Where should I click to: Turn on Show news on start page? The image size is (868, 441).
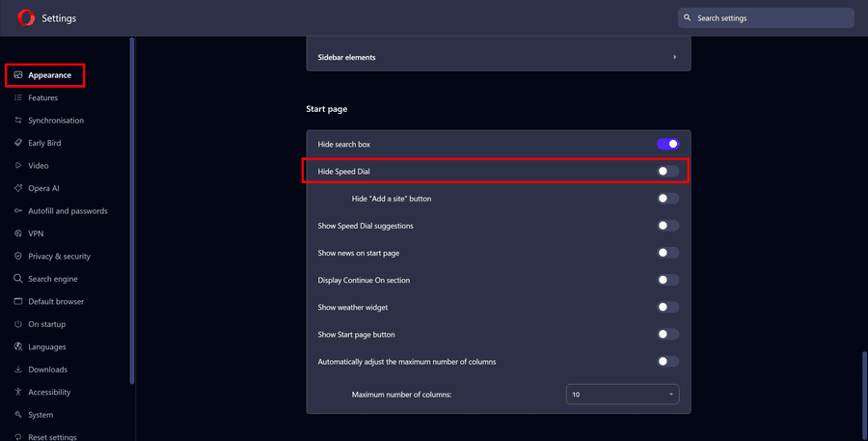667,253
